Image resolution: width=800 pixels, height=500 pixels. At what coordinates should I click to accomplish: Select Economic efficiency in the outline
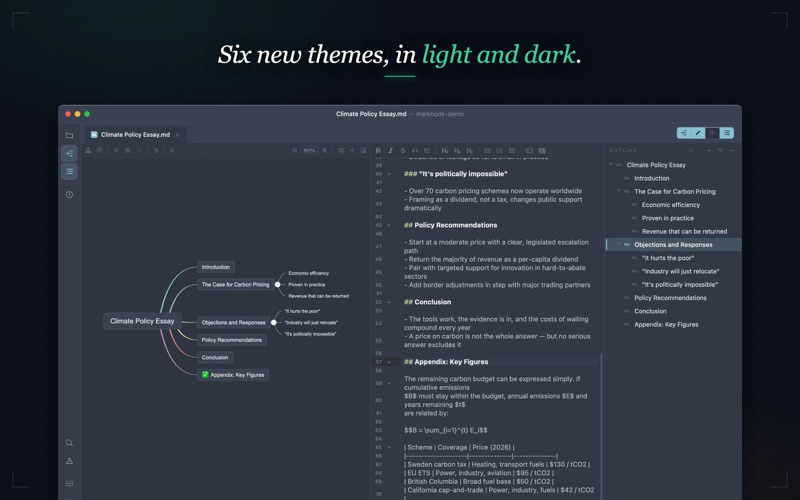click(671, 205)
